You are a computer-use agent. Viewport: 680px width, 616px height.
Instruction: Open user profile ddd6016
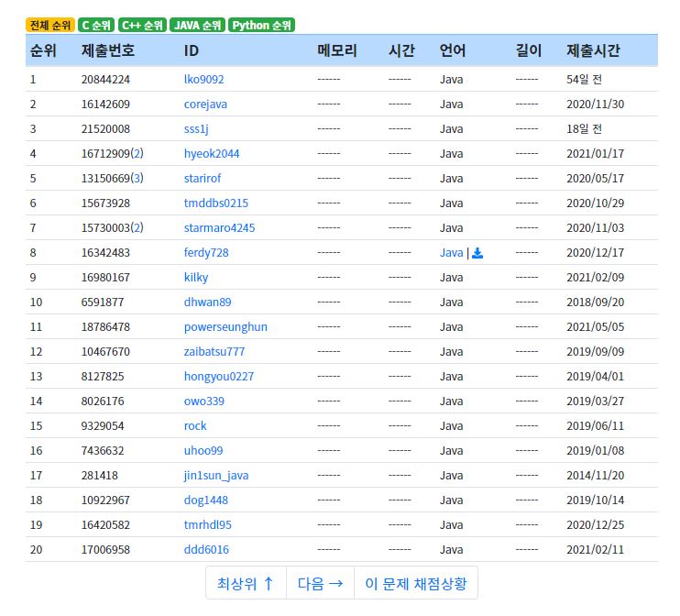point(206,550)
